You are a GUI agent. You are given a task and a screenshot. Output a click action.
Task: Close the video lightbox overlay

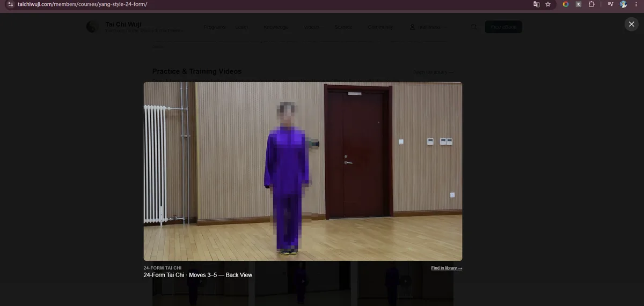pyautogui.click(x=631, y=24)
